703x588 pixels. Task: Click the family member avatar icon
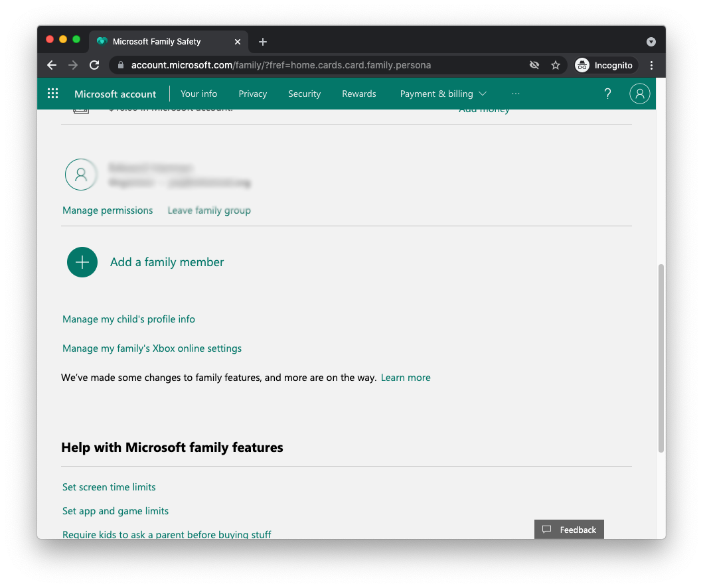(81, 175)
